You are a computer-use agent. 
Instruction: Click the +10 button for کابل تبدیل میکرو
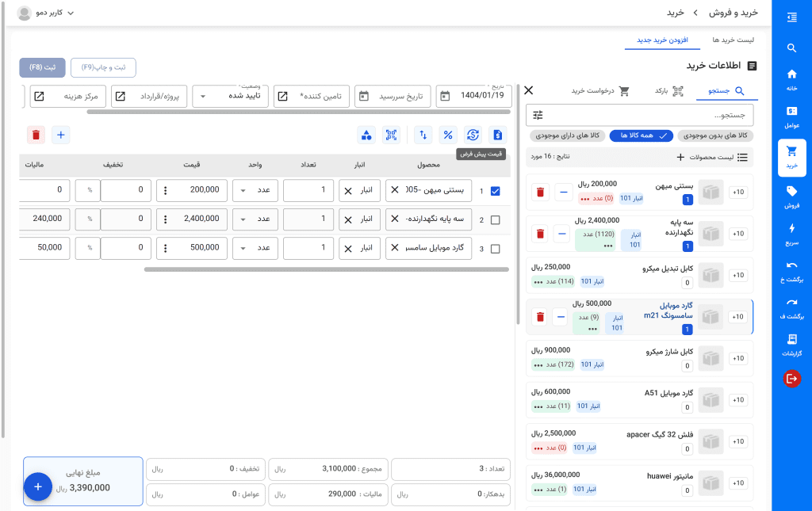point(738,275)
